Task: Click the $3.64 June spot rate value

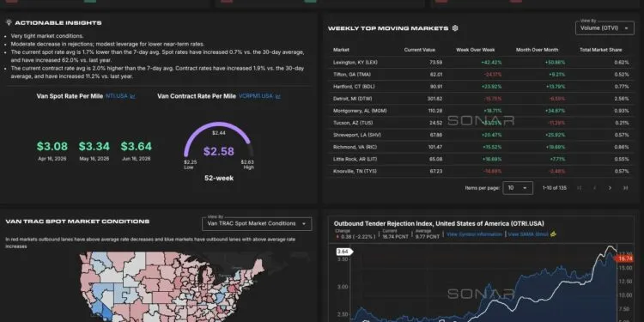Action: (137, 146)
